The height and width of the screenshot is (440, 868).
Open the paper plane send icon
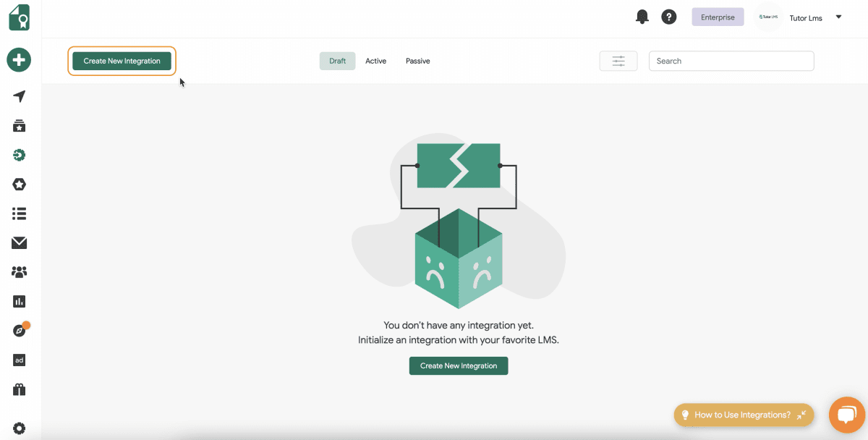pos(19,97)
